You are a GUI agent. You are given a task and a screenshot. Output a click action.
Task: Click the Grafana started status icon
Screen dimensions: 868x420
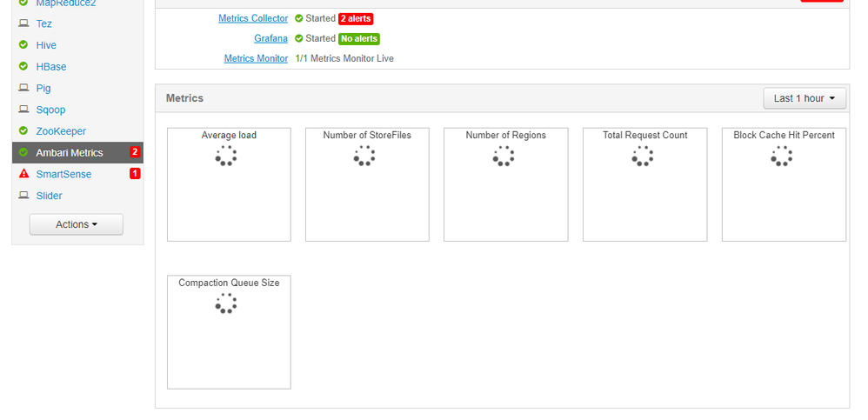(299, 38)
